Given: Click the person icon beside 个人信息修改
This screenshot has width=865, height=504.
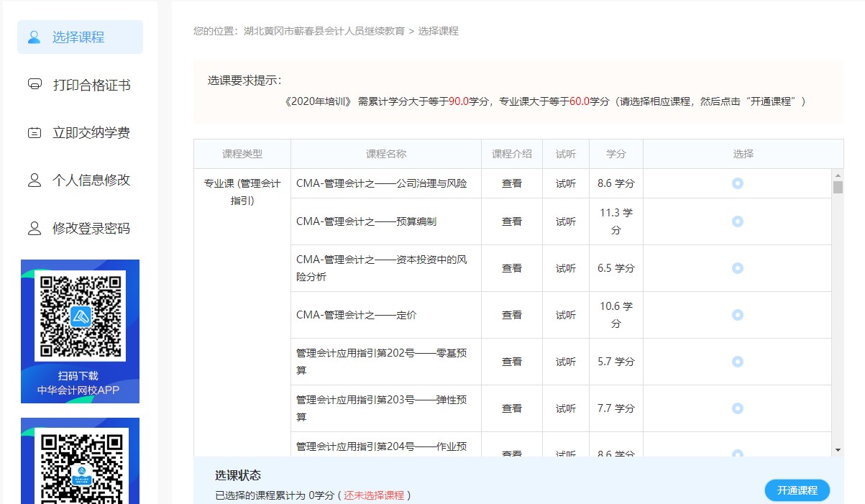Looking at the screenshot, I should pos(34,180).
